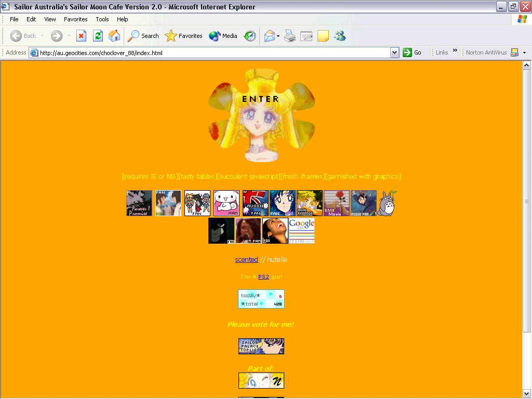The image size is (532, 399).
Task: Click the vertical scrollbar thumb
Action: pyautogui.click(x=526, y=201)
